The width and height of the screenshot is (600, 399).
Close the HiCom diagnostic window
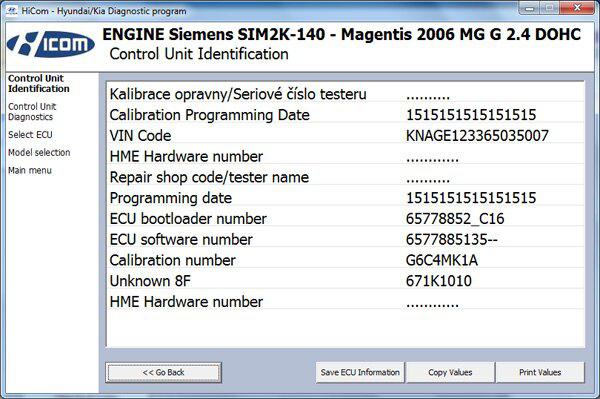tap(578, 8)
